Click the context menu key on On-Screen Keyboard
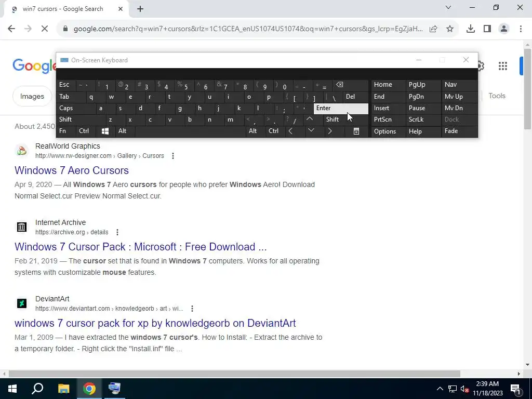Viewport: 532px width, 399px height. [x=356, y=131]
